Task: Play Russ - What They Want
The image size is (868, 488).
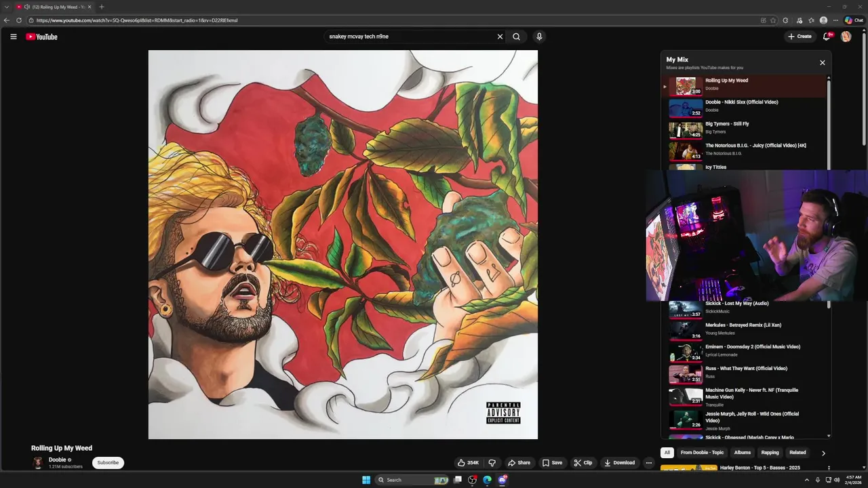Action: coord(744,373)
